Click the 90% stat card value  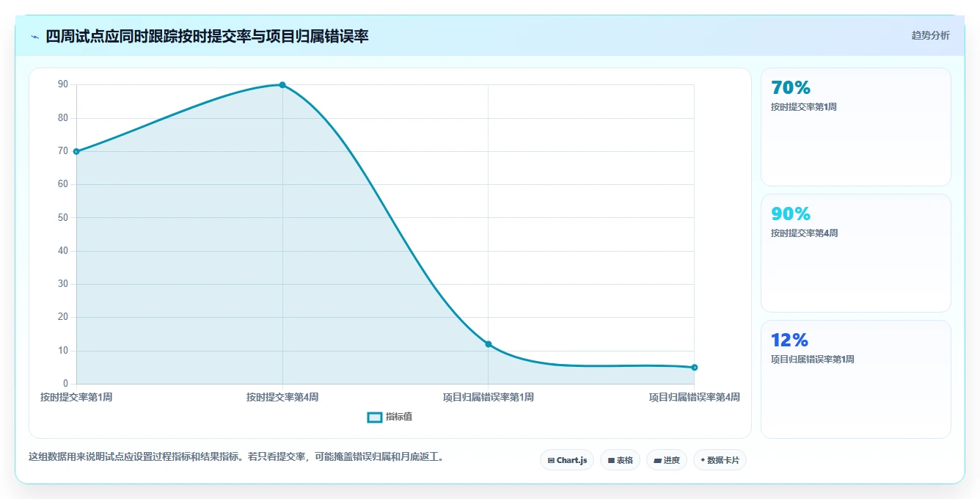(791, 214)
